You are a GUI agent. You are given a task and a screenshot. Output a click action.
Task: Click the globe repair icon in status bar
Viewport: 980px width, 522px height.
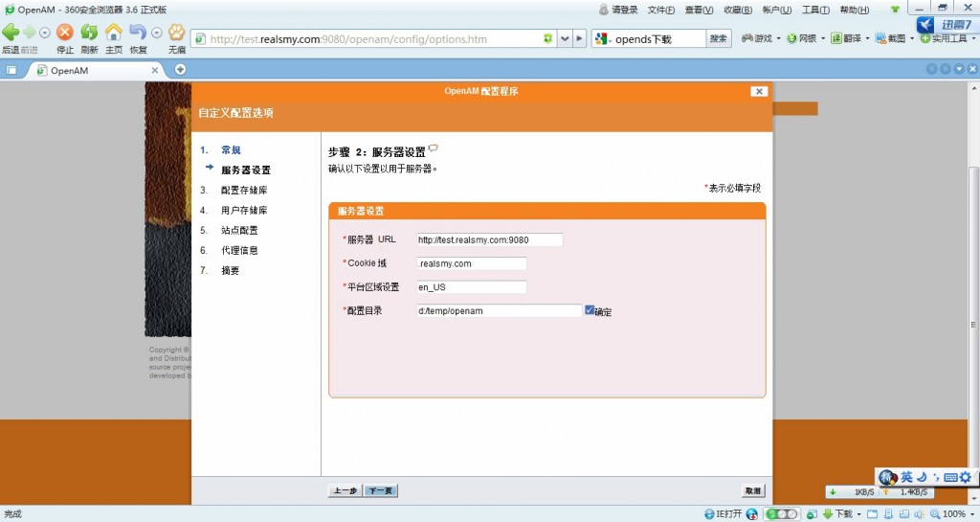point(752,514)
